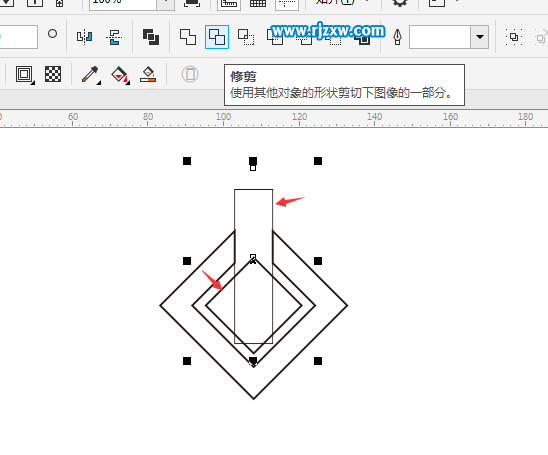Click the bottom-left selection handle
The width and height of the screenshot is (548, 455).
pos(187,361)
